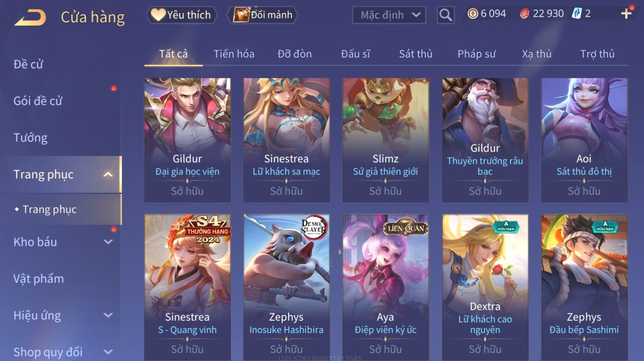Image resolution: width=644 pixels, height=361 pixels.
Task: Switch to the Sát thủ tab
Action: tap(415, 54)
